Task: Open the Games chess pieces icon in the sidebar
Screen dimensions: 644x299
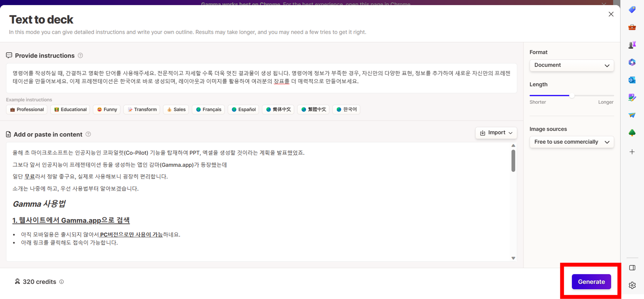Action: click(x=632, y=45)
